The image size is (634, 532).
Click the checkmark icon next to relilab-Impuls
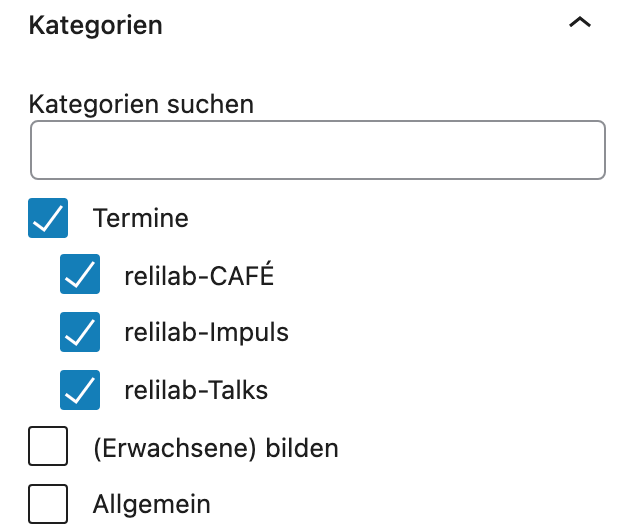pos(80,332)
